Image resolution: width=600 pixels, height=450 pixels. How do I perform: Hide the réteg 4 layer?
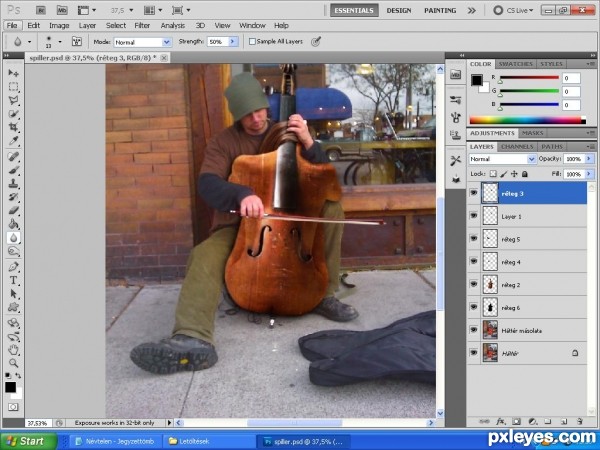click(474, 261)
